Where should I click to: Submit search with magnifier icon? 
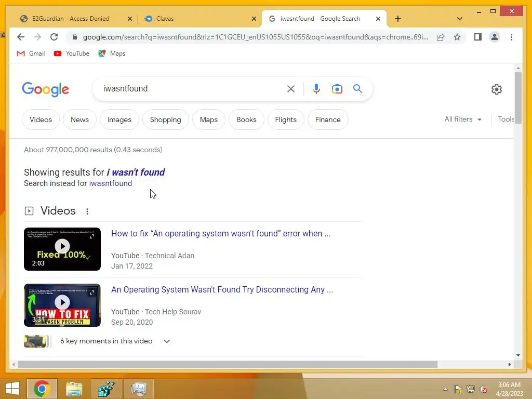(x=357, y=89)
